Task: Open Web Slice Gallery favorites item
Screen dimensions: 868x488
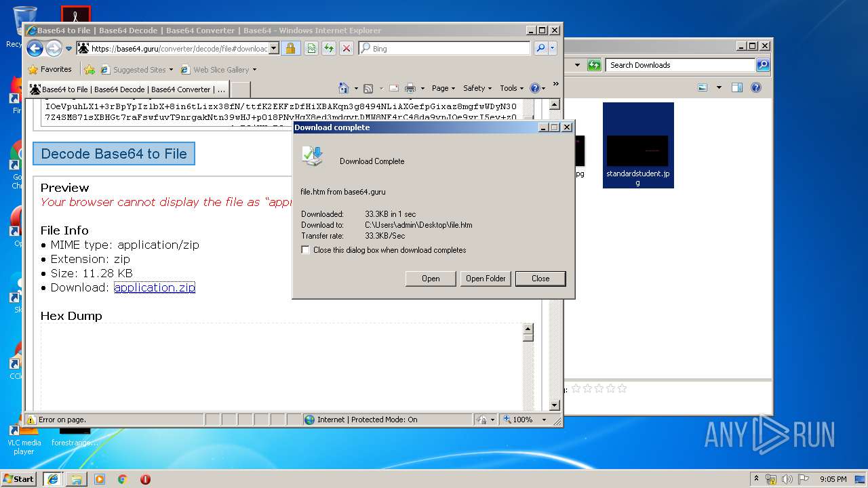Action: tap(218, 69)
